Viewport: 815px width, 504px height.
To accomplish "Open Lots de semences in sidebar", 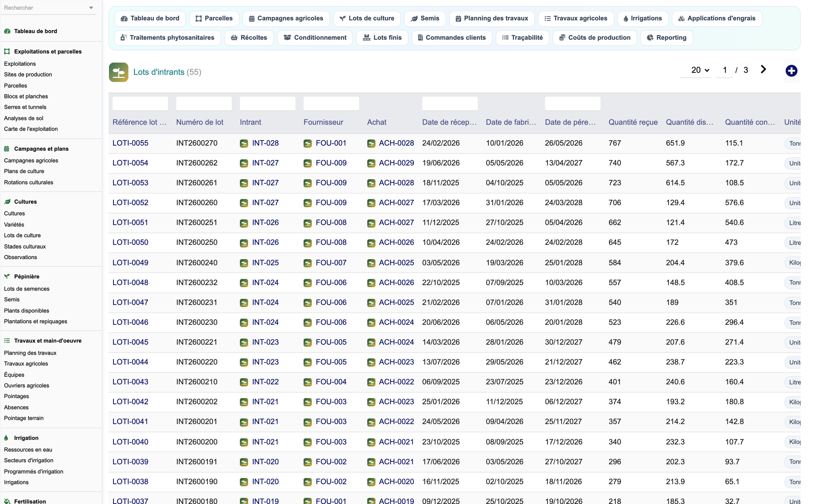I will click(x=27, y=289).
